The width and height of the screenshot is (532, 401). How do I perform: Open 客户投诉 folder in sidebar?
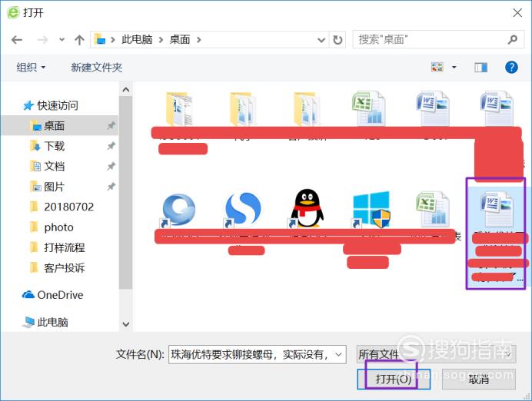pos(58,268)
